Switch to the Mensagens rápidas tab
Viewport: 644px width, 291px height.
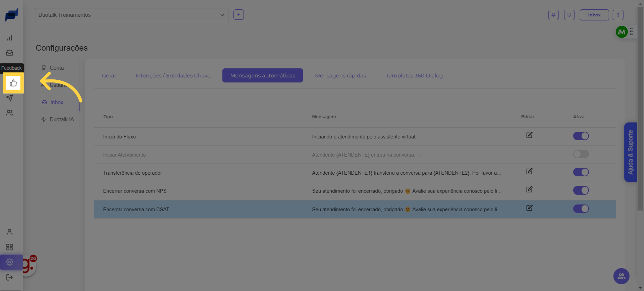[x=340, y=76]
